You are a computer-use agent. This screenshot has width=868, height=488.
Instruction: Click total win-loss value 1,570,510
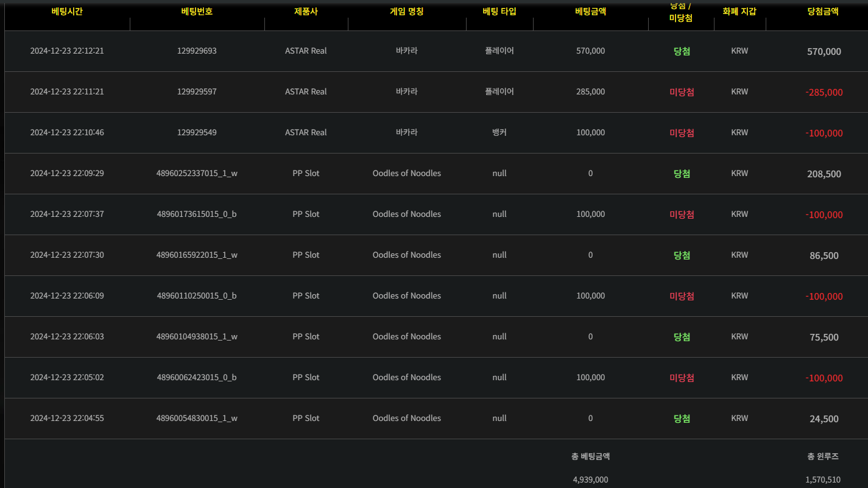click(x=823, y=480)
